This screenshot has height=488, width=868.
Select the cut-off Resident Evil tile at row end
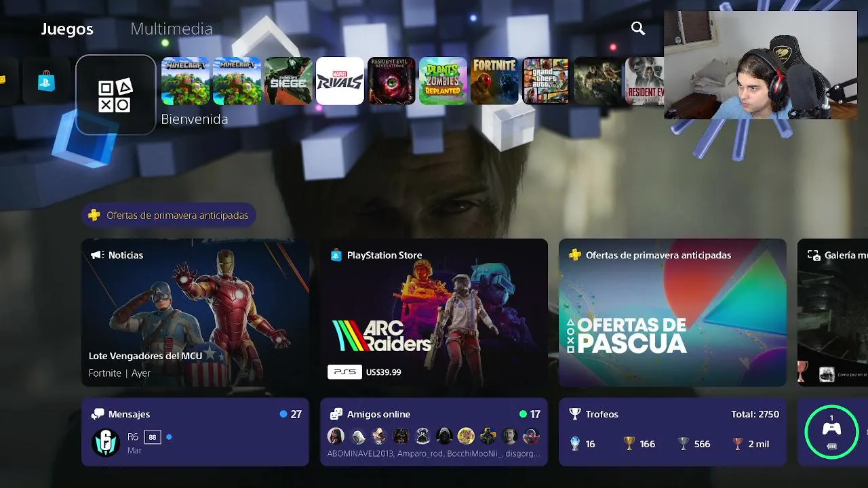(x=645, y=81)
